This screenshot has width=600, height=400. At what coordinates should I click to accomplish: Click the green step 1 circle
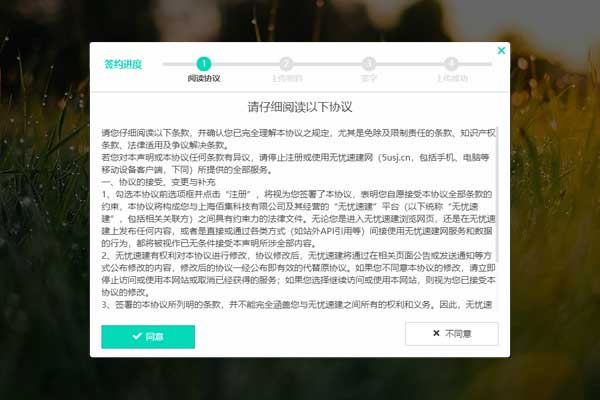[204, 64]
